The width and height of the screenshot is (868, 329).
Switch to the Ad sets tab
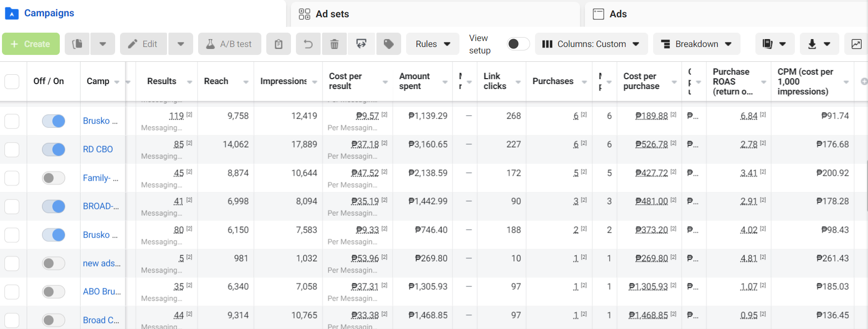pyautogui.click(x=332, y=14)
